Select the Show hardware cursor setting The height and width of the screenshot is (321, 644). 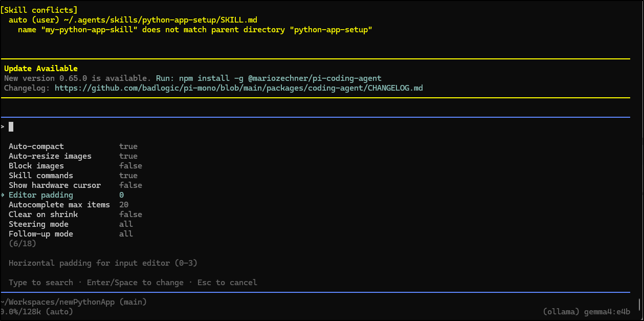pos(55,185)
